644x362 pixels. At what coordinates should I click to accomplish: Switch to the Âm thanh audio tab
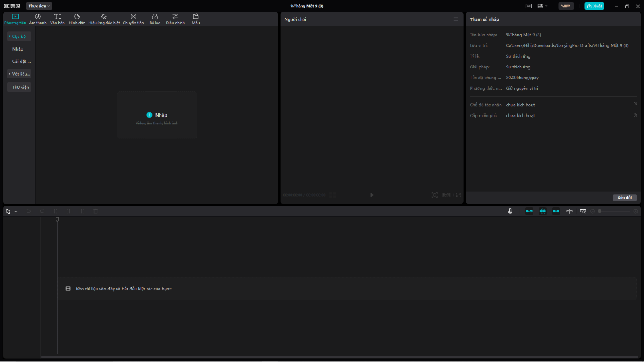click(38, 19)
